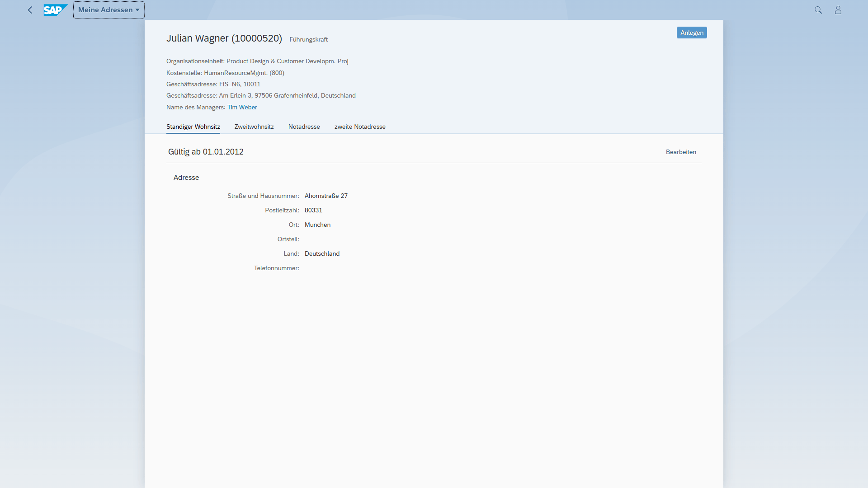The width and height of the screenshot is (868, 488).
Task: Click the name Julian Wagner (10000520)
Action: (x=224, y=38)
